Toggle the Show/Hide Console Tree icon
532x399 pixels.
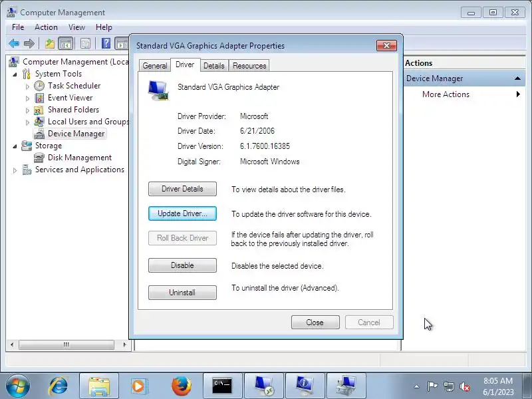[x=65, y=43]
